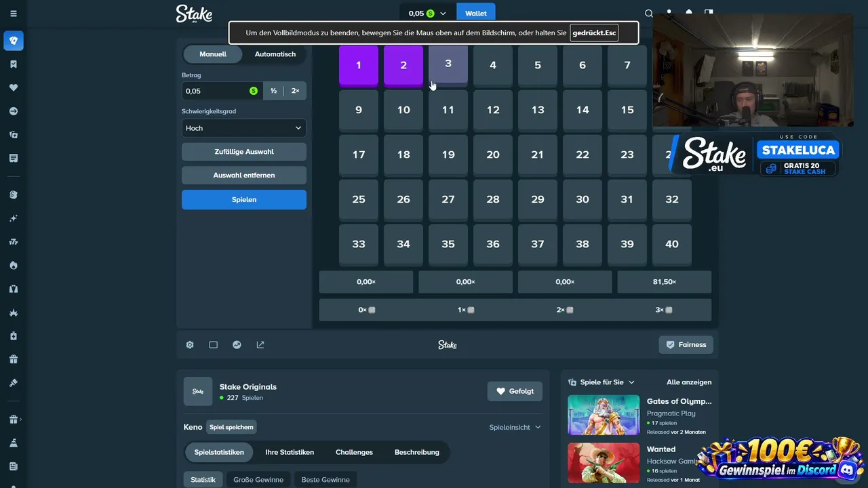Click the live dealer vest sidebar icon
Image resolution: width=868 pixels, height=488 pixels.
[14, 289]
